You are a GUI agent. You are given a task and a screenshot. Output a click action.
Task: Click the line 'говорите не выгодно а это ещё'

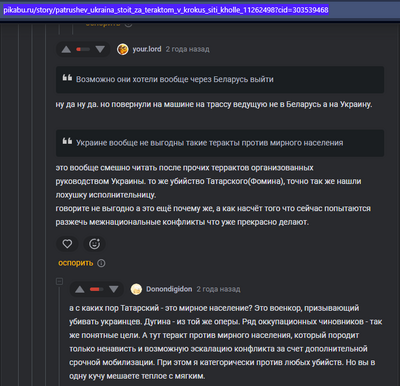click(213, 209)
